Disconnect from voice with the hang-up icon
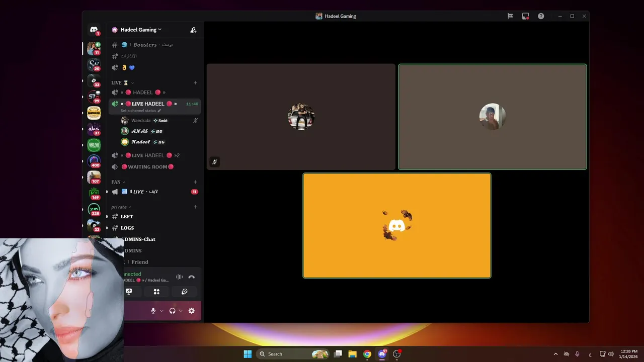 tap(192, 277)
